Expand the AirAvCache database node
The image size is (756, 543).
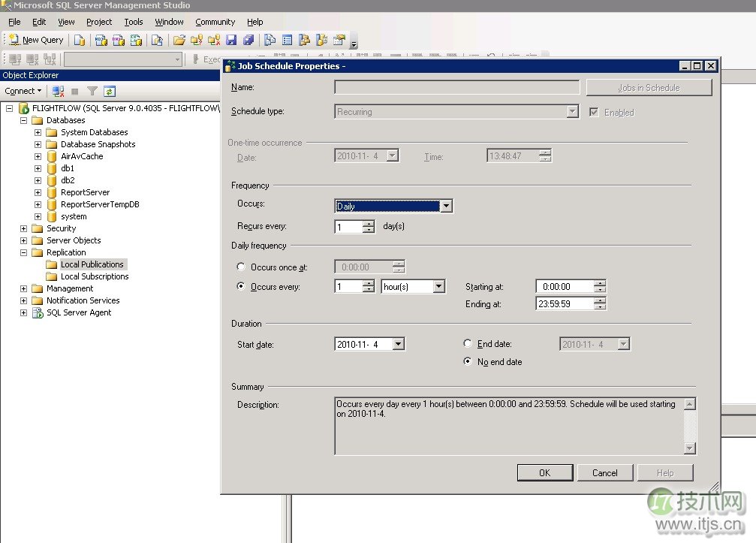coord(38,156)
